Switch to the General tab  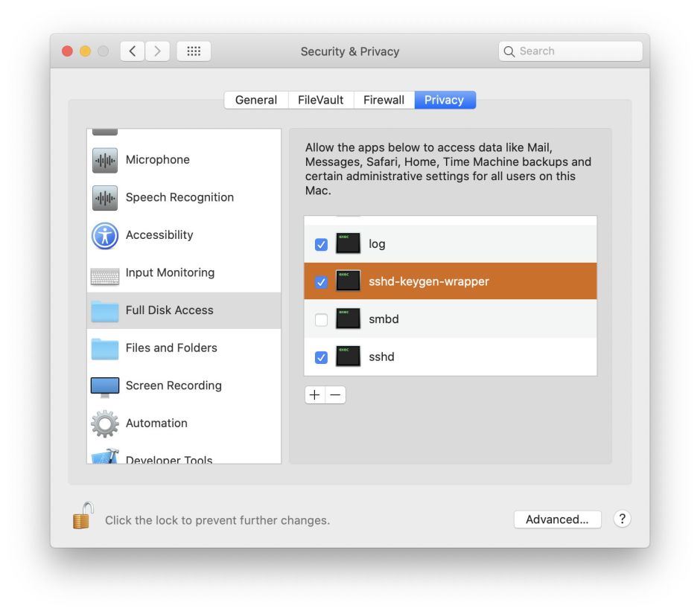point(256,100)
